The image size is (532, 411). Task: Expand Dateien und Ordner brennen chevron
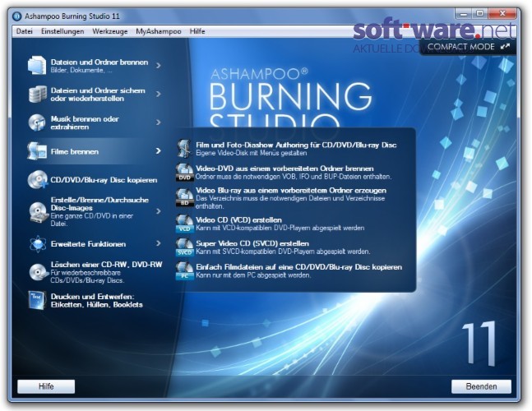click(159, 65)
